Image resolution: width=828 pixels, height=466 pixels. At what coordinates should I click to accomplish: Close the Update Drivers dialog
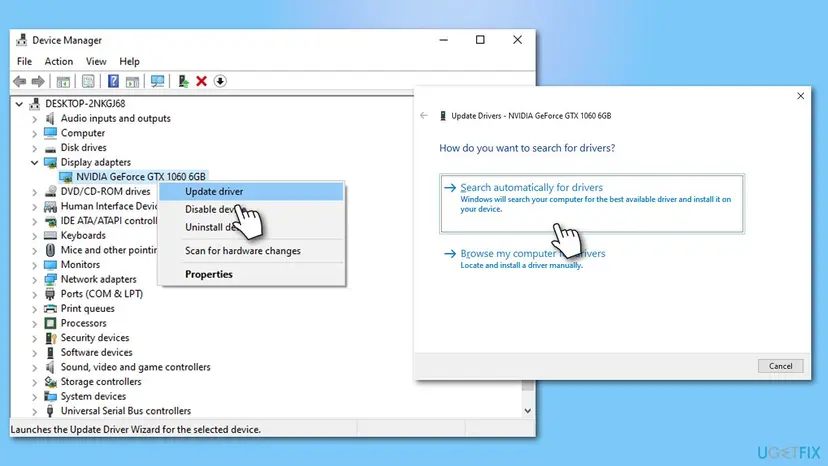point(801,96)
